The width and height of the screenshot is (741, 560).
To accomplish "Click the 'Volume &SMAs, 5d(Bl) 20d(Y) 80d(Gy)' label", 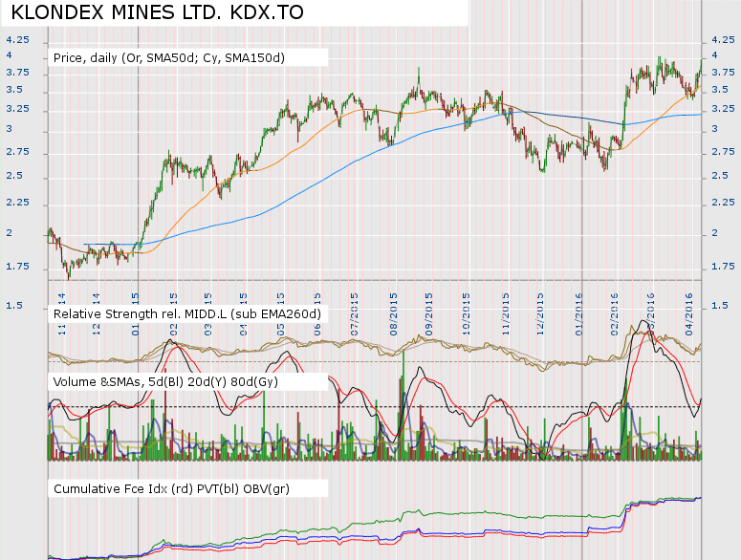I will (x=165, y=381).
